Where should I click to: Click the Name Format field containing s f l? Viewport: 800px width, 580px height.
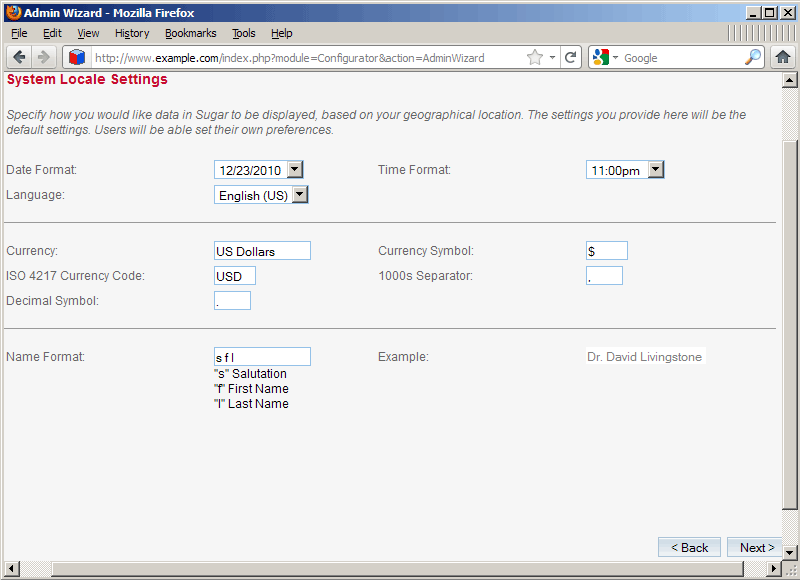[x=261, y=356]
